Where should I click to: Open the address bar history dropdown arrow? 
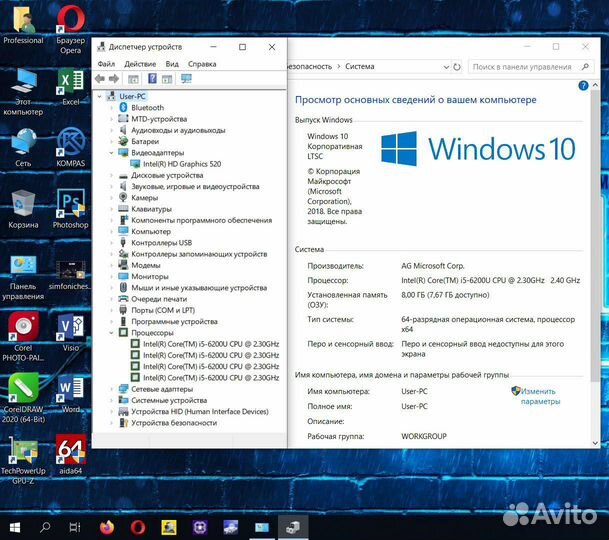click(446, 67)
